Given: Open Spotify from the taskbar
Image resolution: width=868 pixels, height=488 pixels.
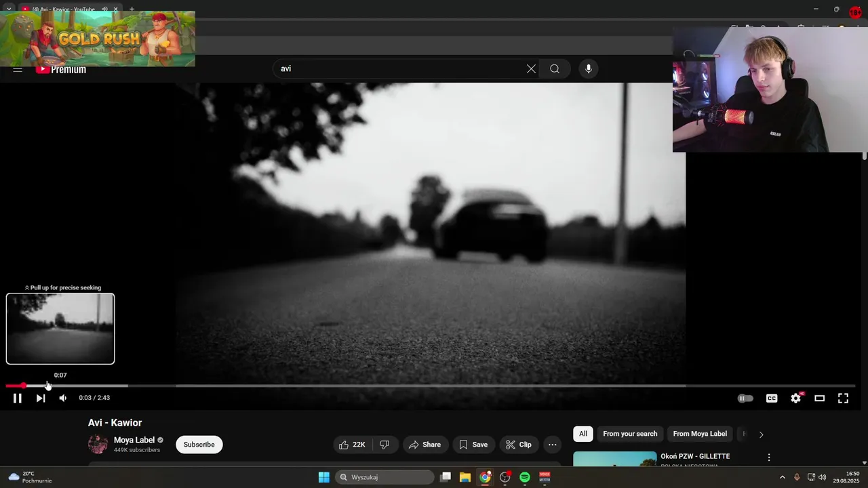Looking at the screenshot, I should point(525,477).
